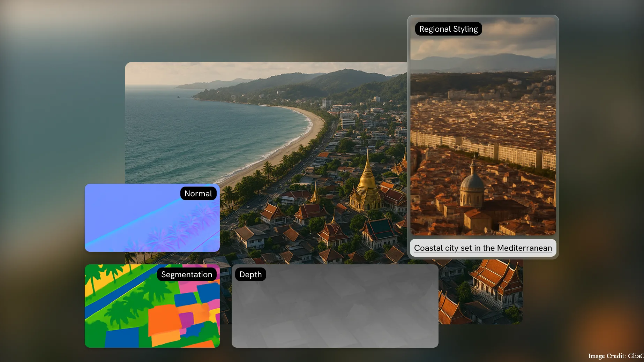Click the Mediterranean prompt text field
Image resolution: width=644 pixels, height=362 pixels.
click(483, 248)
